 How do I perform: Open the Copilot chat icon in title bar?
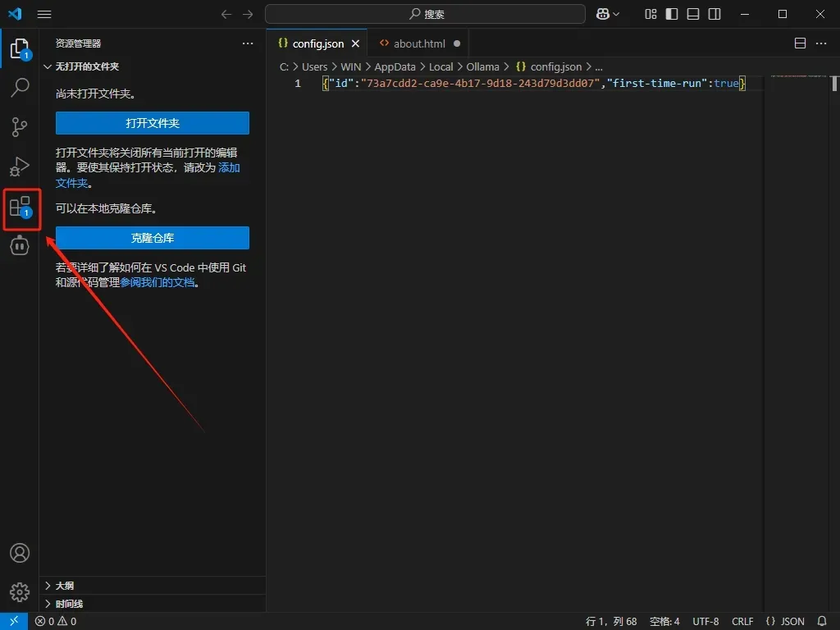click(603, 15)
